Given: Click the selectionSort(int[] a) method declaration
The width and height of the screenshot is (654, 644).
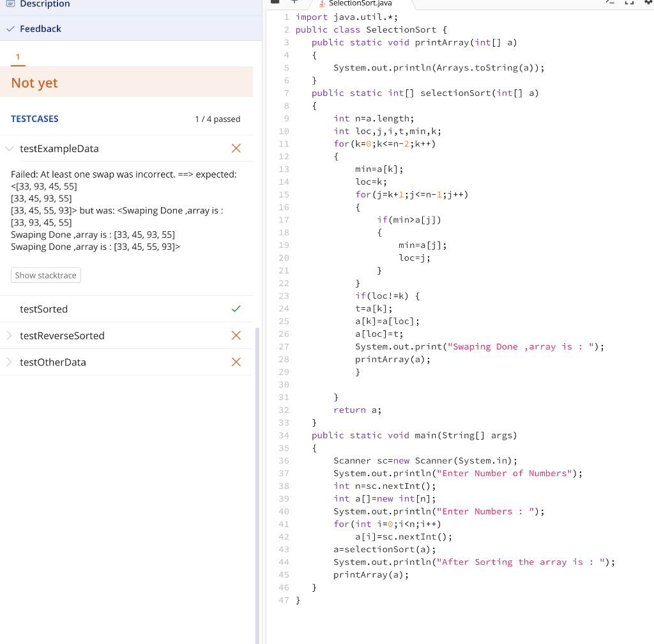Looking at the screenshot, I should [425, 93].
